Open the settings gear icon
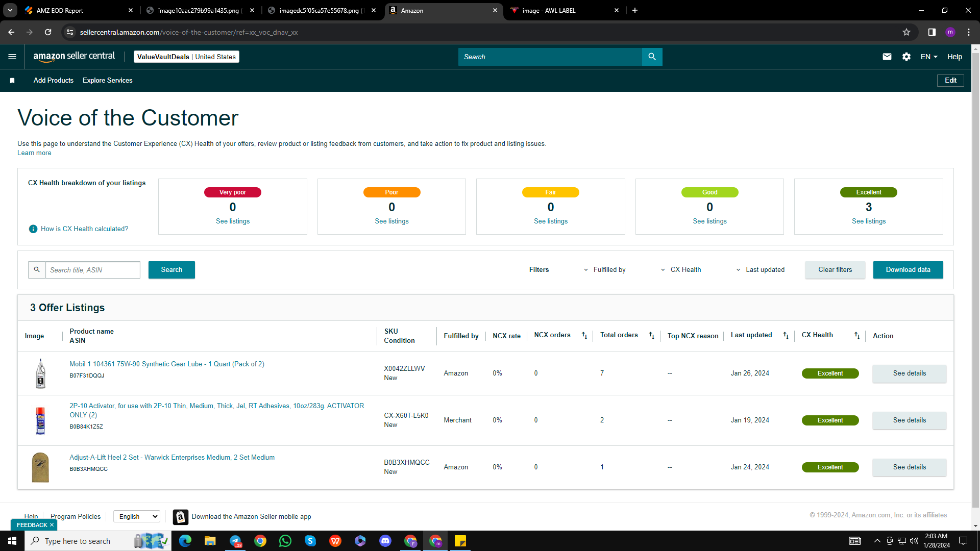The width and height of the screenshot is (980, 551). pos(906,57)
